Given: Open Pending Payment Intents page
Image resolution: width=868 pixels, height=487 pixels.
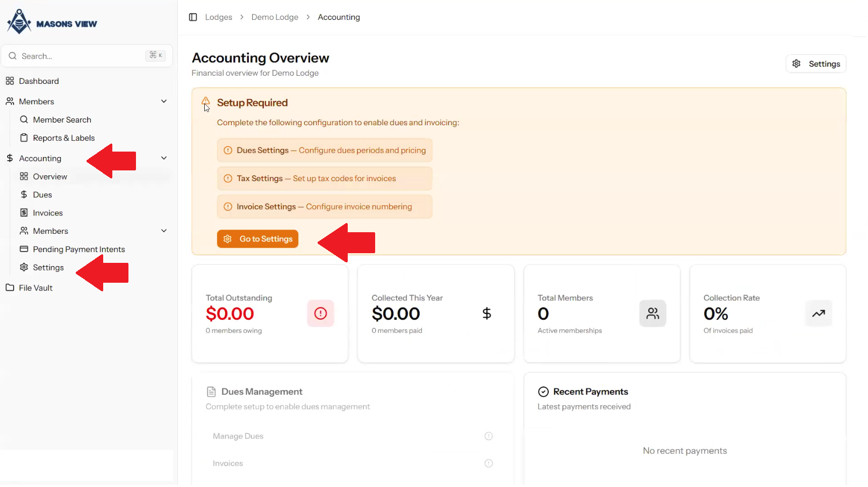Looking at the screenshot, I should tap(78, 249).
